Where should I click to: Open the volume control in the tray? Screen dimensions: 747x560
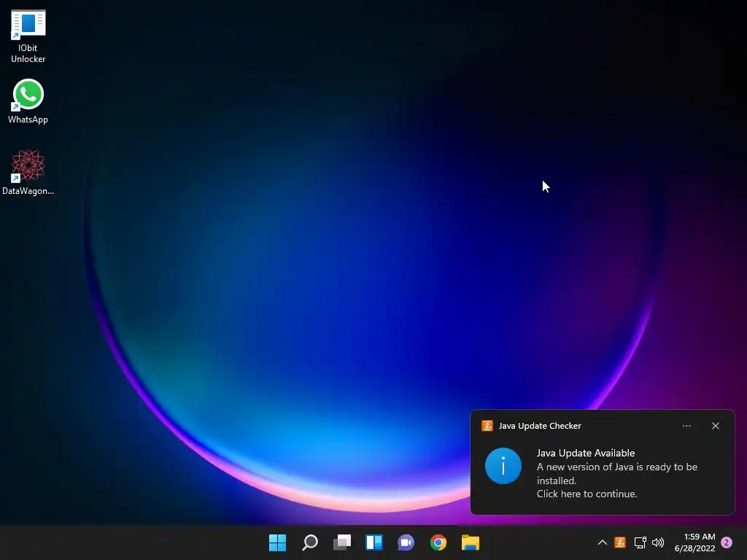click(x=658, y=542)
